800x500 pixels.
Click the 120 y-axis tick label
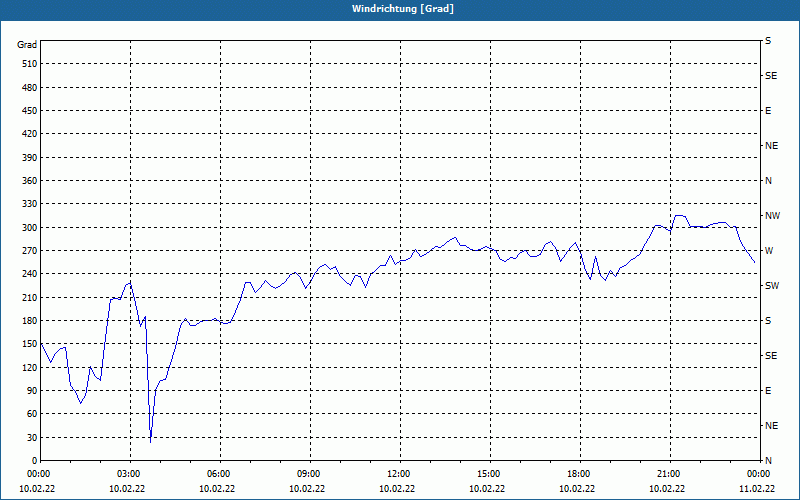(29, 367)
